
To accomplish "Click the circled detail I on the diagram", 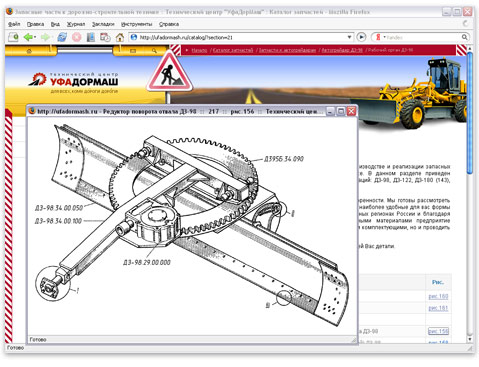I will click(x=53, y=284).
